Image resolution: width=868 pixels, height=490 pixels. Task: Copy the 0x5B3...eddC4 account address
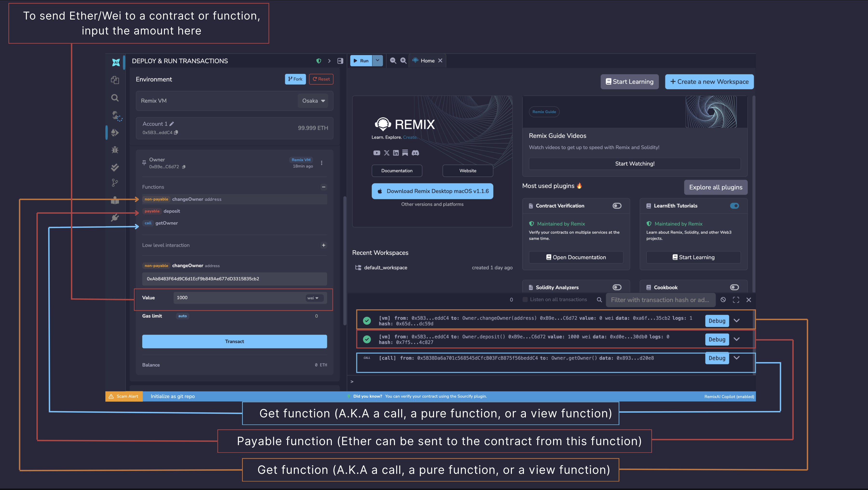176,132
